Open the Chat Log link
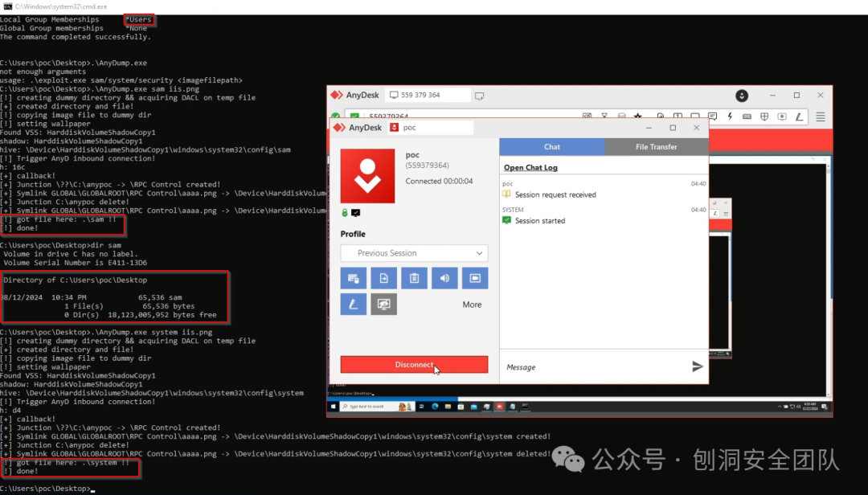Image resolution: width=868 pixels, height=495 pixels. point(530,167)
